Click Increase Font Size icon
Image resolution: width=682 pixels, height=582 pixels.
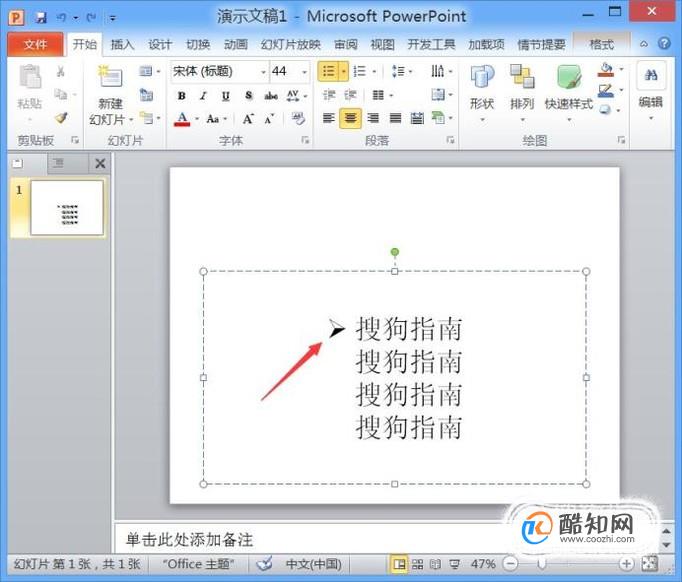point(248,118)
